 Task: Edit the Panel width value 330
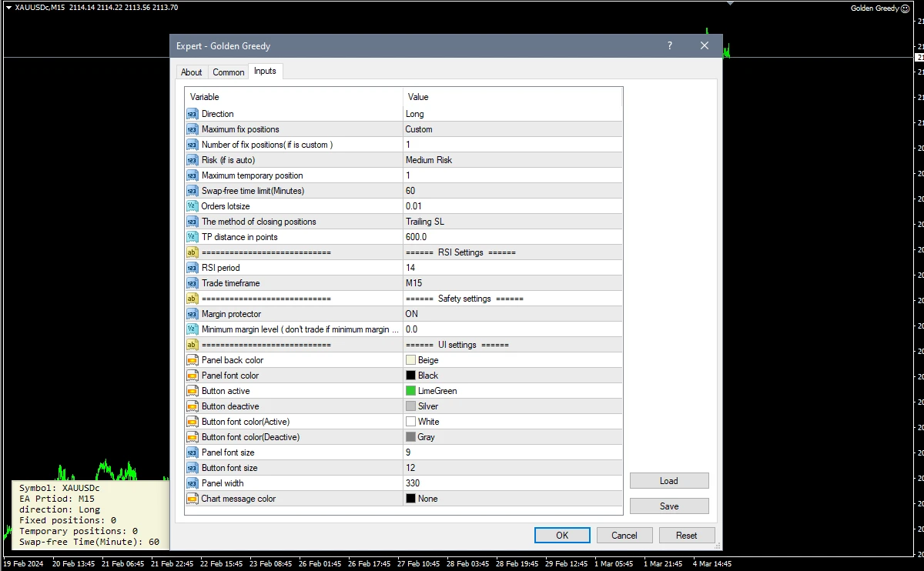(x=413, y=483)
